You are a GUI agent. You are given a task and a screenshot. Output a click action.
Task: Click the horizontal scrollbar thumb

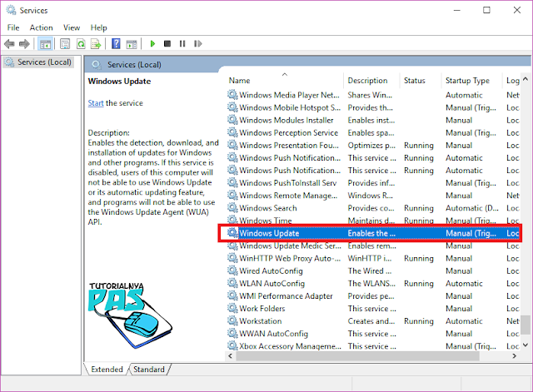[x=357, y=356]
